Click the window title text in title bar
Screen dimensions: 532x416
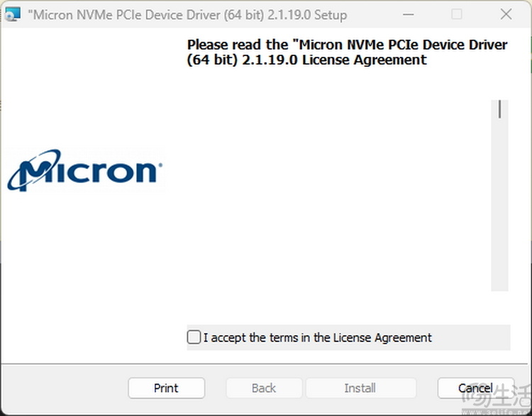pos(187,14)
